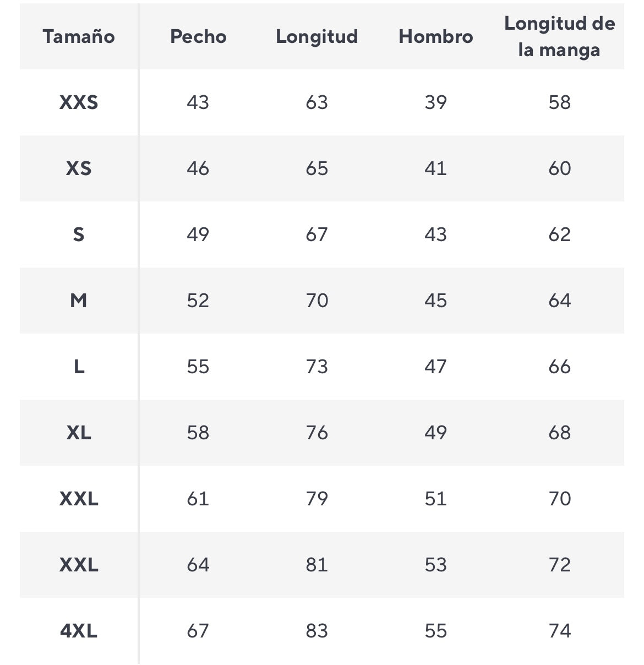Select the XXS size row label
This screenshot has width=644, height=665.
click(79, 102)
